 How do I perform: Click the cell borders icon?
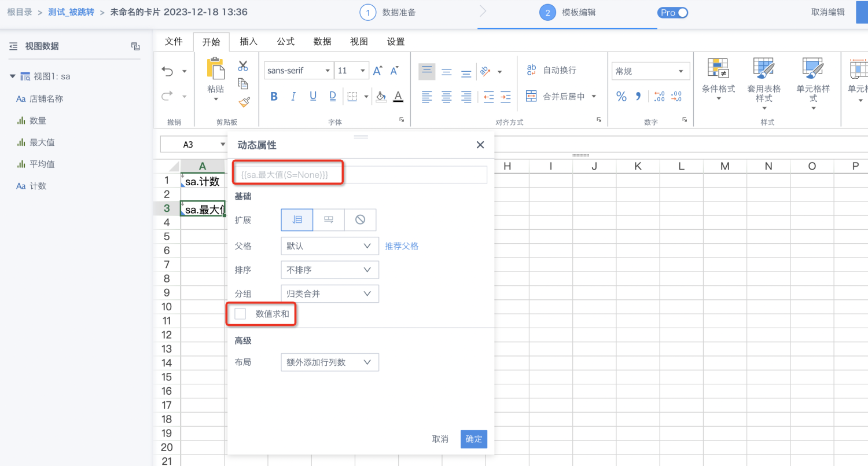point(352,96)
